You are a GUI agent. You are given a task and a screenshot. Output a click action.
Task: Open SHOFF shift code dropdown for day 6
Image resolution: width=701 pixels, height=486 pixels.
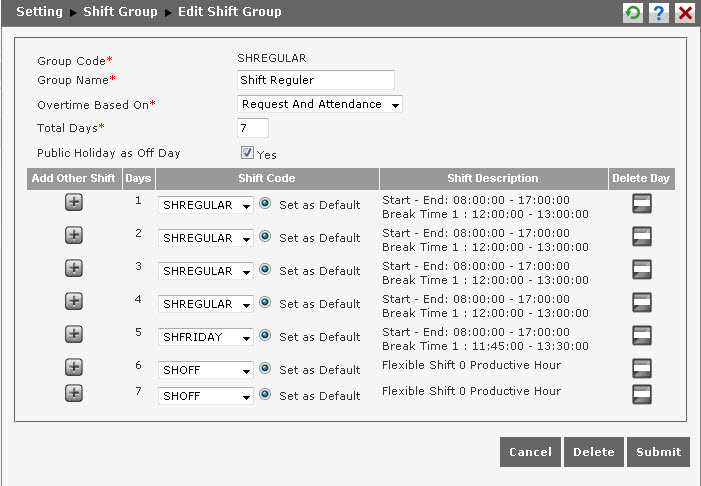point(206,370)
